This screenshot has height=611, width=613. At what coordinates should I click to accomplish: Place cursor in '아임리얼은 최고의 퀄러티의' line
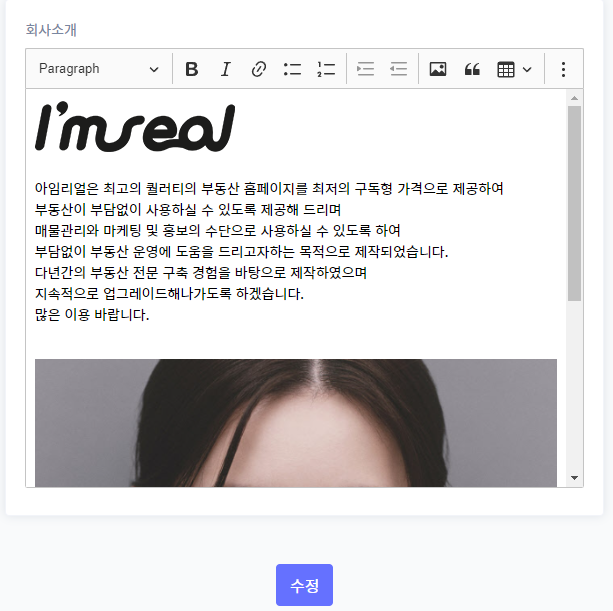pyautogui.click(x=269, y=189)
